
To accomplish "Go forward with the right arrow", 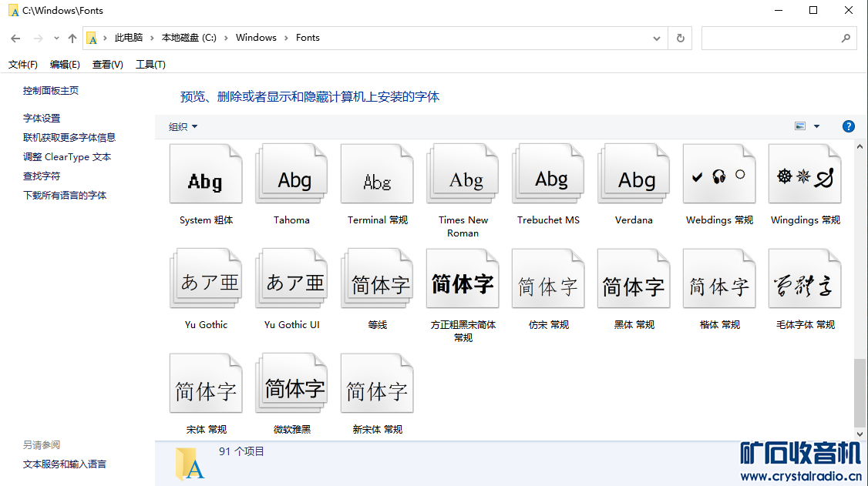I will coord(39,39).
